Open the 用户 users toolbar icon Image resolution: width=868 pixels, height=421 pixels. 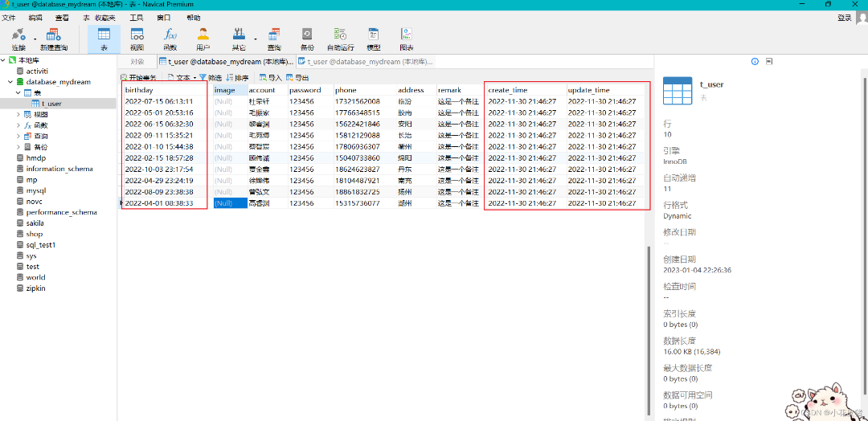click(x=203, y=39)
